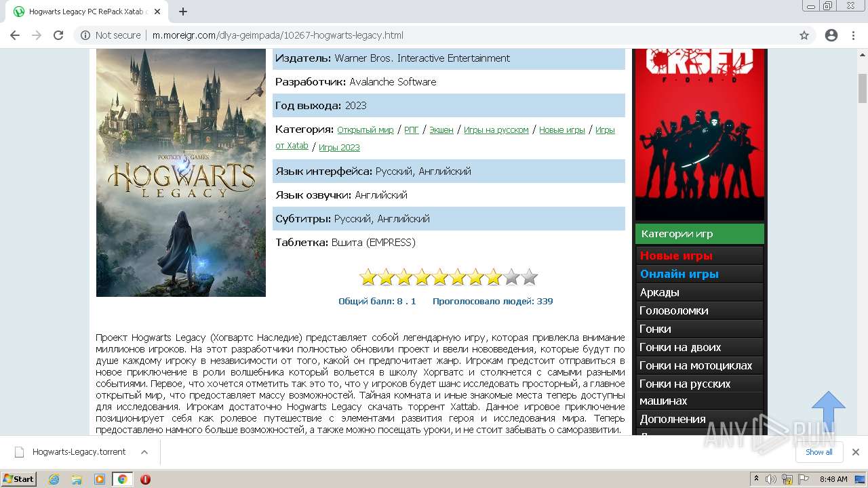Rate the game with the ninth grey star
The width and height of the screenshot is (868, 488).
(512, 277)
